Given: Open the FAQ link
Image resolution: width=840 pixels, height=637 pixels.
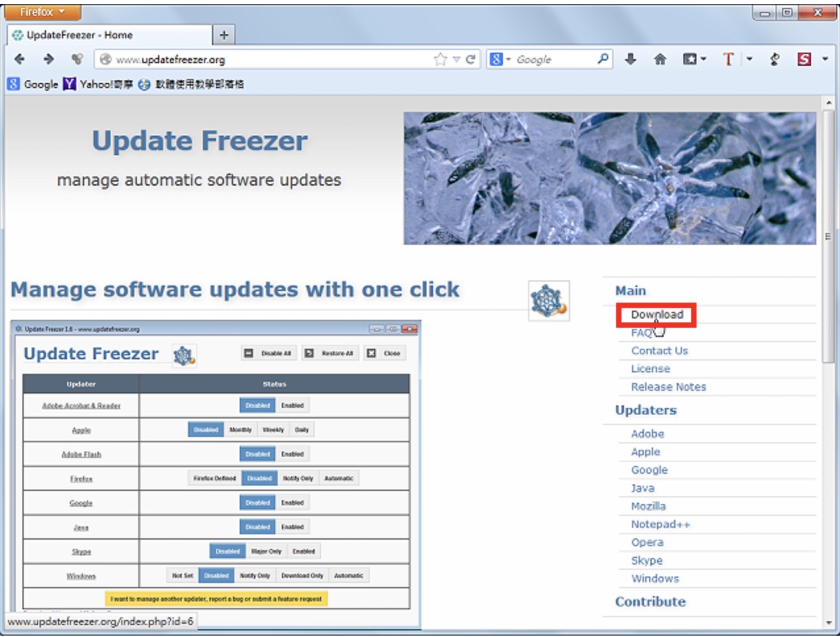Looking at the screenshot, I should (x=642, y=332).
